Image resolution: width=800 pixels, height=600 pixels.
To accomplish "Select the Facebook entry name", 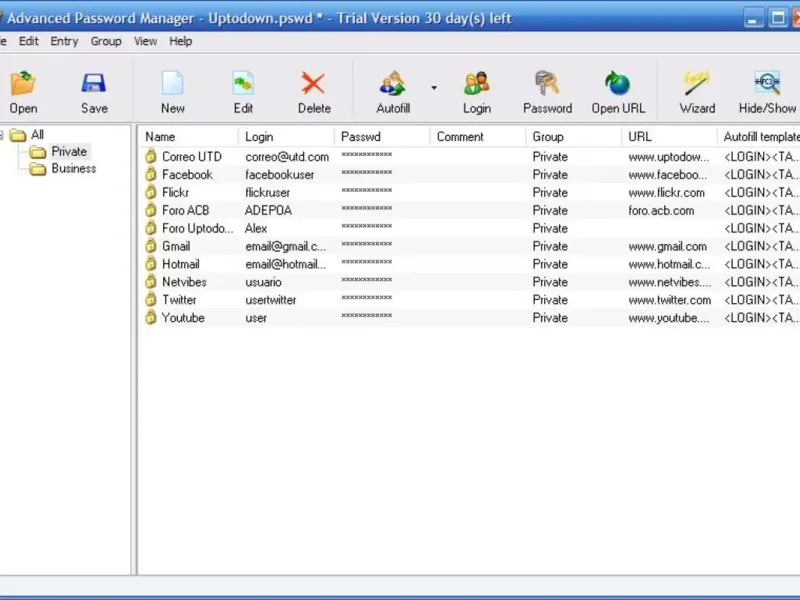I will point(187,174).
